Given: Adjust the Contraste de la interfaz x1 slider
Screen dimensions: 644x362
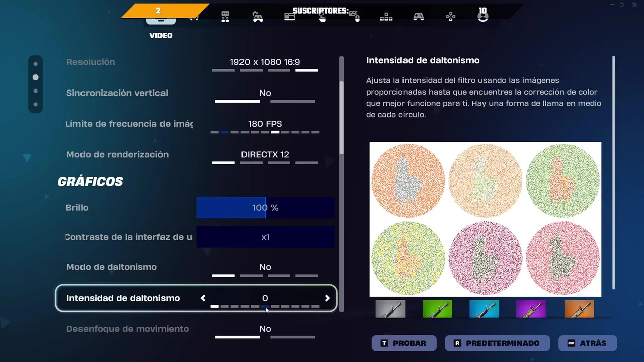Looking at the screenshot, I should [265, 237].
